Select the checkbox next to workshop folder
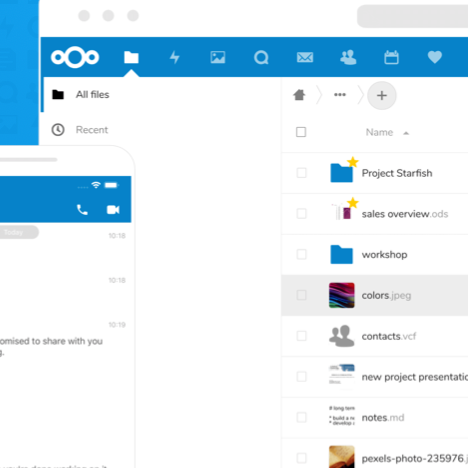The width and height of the screenshot is (468, 468). pyautogui.click(x=301, y=254)
